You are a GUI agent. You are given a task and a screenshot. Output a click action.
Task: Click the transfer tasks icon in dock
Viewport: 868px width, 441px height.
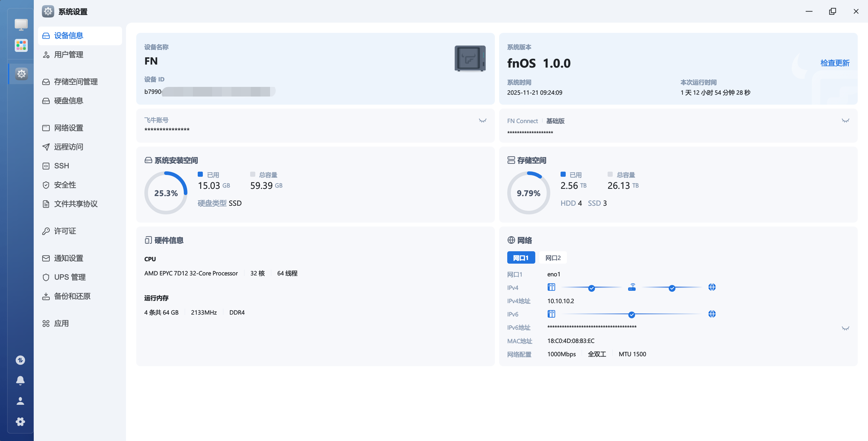[x=20, y=360]
